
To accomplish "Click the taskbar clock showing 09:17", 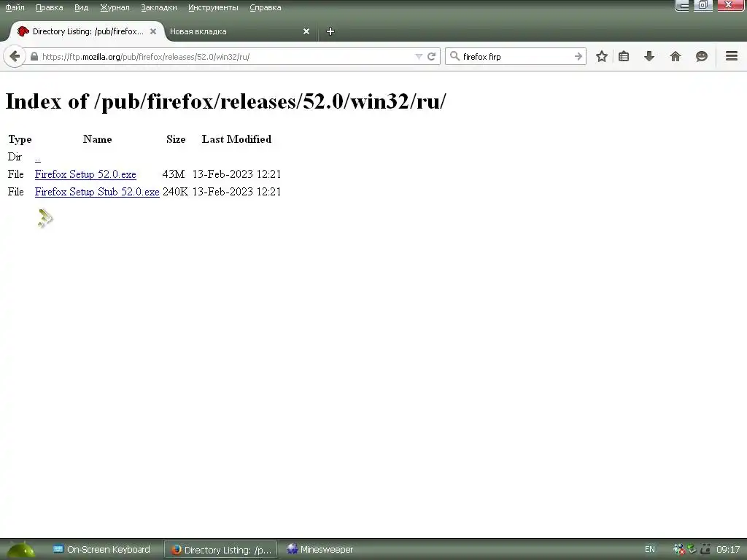I will pos(728,550).
